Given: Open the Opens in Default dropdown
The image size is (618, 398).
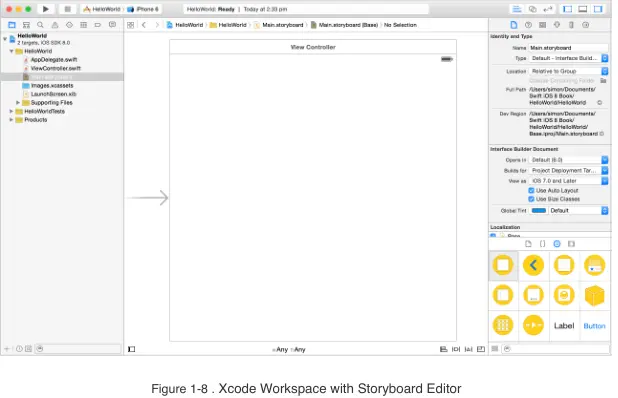Looking at the screenshot, I should 568,160.
